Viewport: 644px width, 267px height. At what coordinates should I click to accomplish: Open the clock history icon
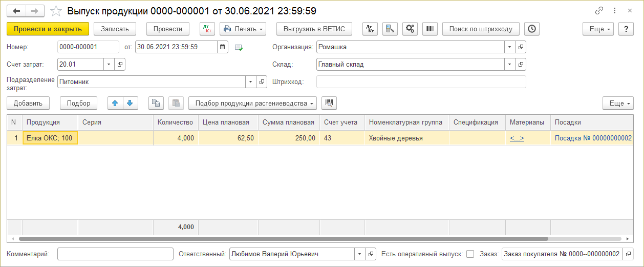click(532, 29)
